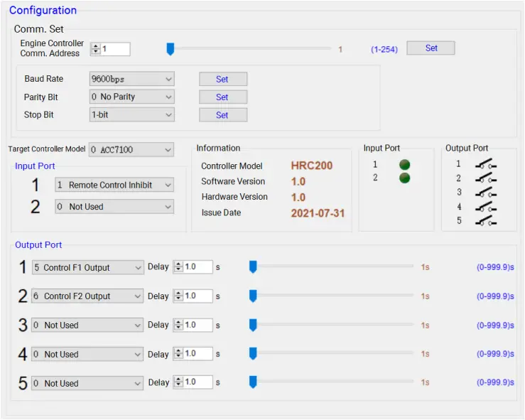Viewport: 525px width, 420px height.
Task: Open Target Controller Model ACC7100 dropdown
Action: pos(131,150)
